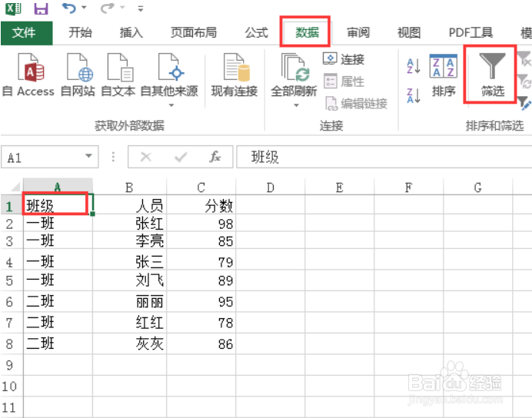532x418 pixels.
Task: Select cell C1 containing 分数
Action: (201, 204)
